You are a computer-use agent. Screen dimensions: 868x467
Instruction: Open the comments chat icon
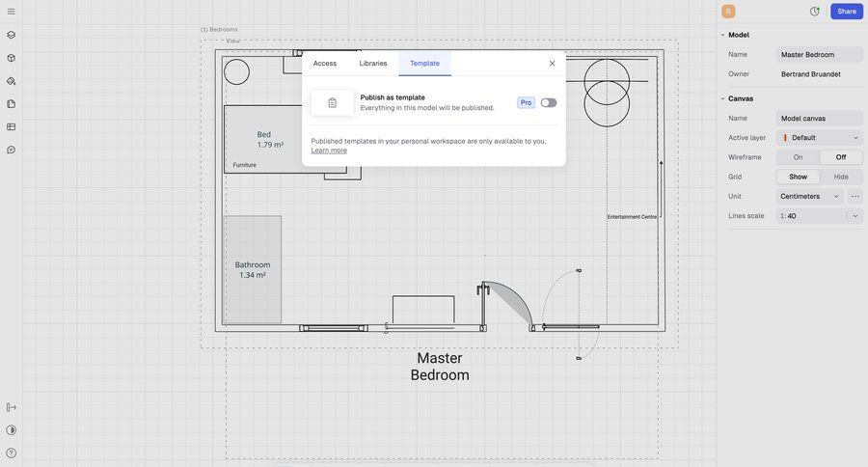pyautogui.click(x=11, y=151)
